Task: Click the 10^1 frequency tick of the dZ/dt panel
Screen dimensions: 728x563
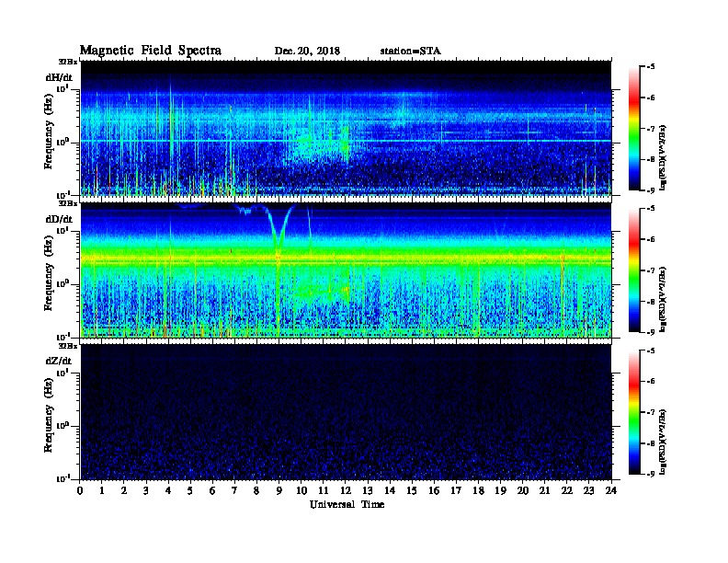Action: 63,373
